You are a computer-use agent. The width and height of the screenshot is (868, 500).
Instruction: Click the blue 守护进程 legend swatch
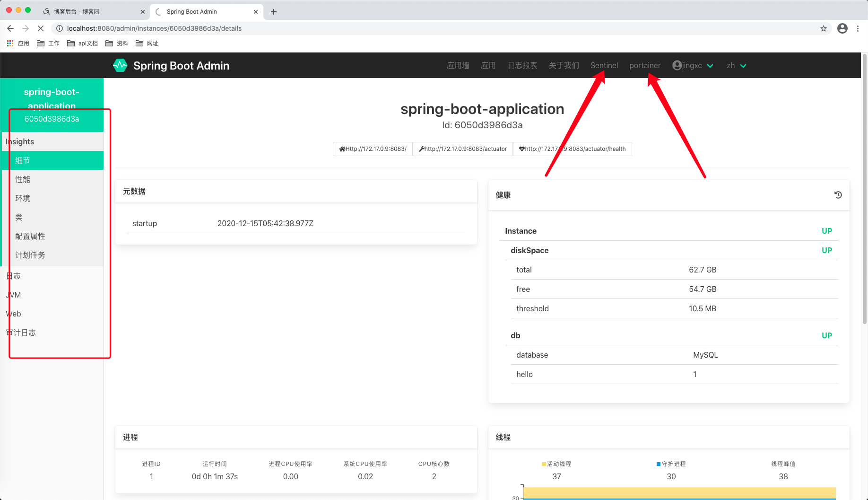[x=659, y=464]
